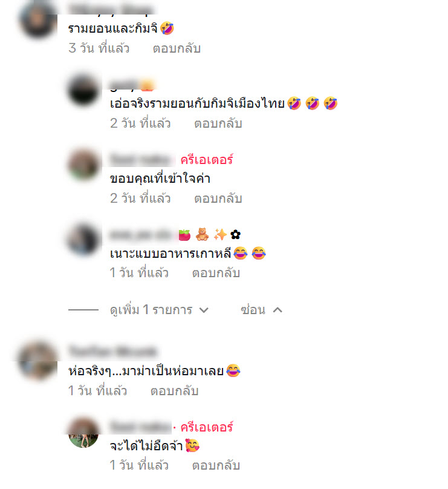The width and height of the screenshot is (448, 489).
Task: Open avatar of เนาะแบบอาหารเกาหลี commenter
Action: tap(83, 240)
